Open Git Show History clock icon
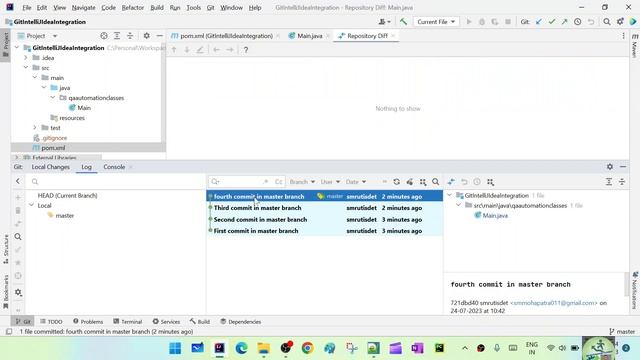 (x=578, y=22)
